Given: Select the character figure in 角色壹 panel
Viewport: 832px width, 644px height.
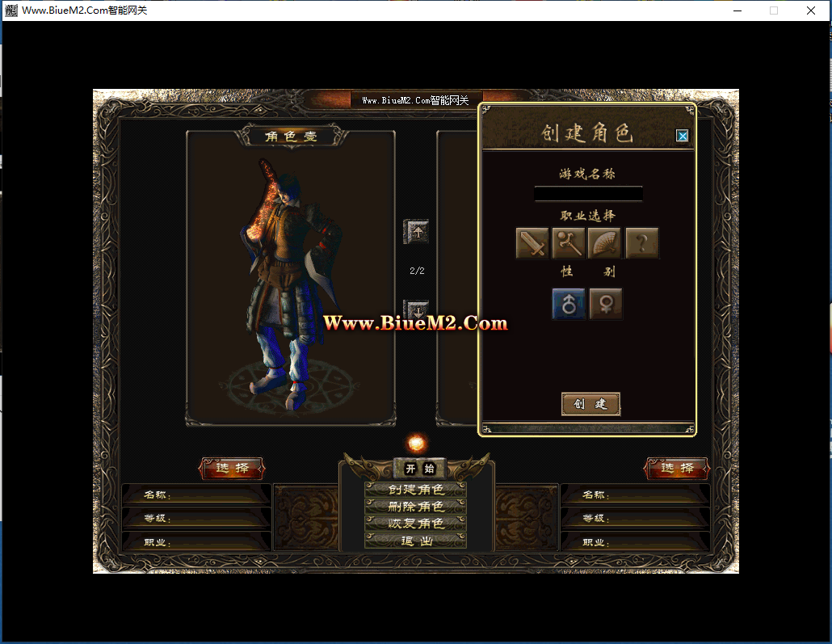Looking at the screenshot, I should (289, 284).
